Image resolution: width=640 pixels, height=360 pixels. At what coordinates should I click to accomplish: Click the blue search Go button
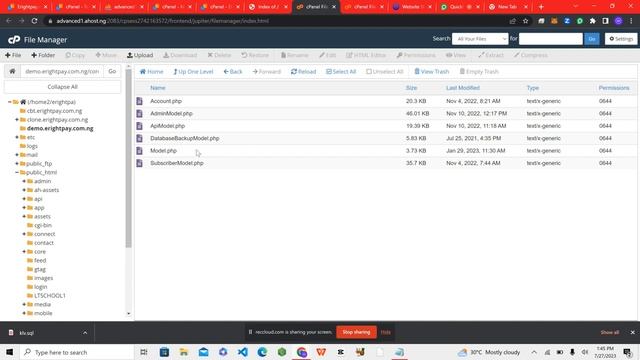pos(592,39)
